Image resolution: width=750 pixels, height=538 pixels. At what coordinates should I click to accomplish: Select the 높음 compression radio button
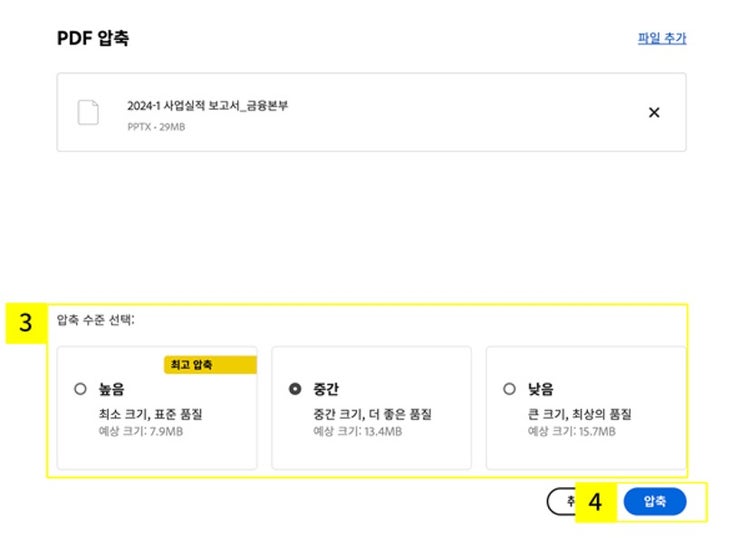pos(80,389)
